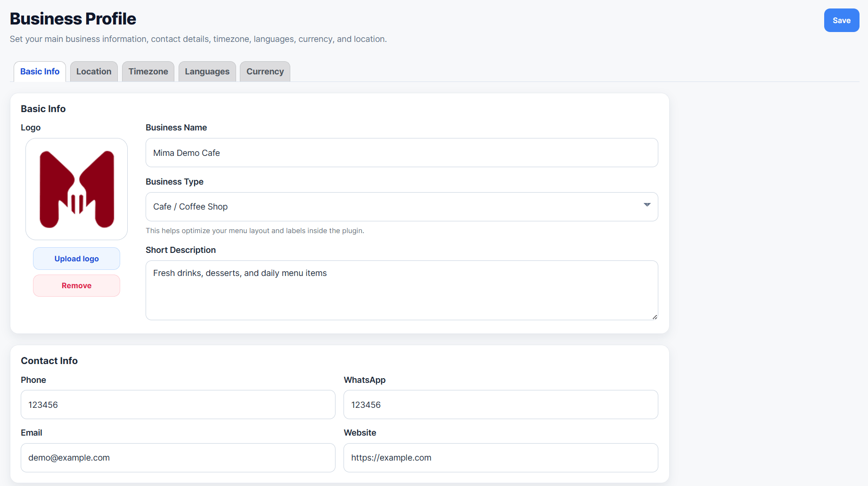Open the Business Type dropdown
The width and height of the screenshot is (868, 486).
point(401,207)
